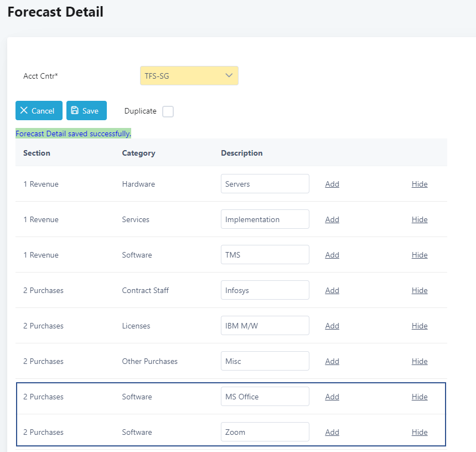Open the Acct Cntr dropdown showing TFS-SG

[189, 76]
